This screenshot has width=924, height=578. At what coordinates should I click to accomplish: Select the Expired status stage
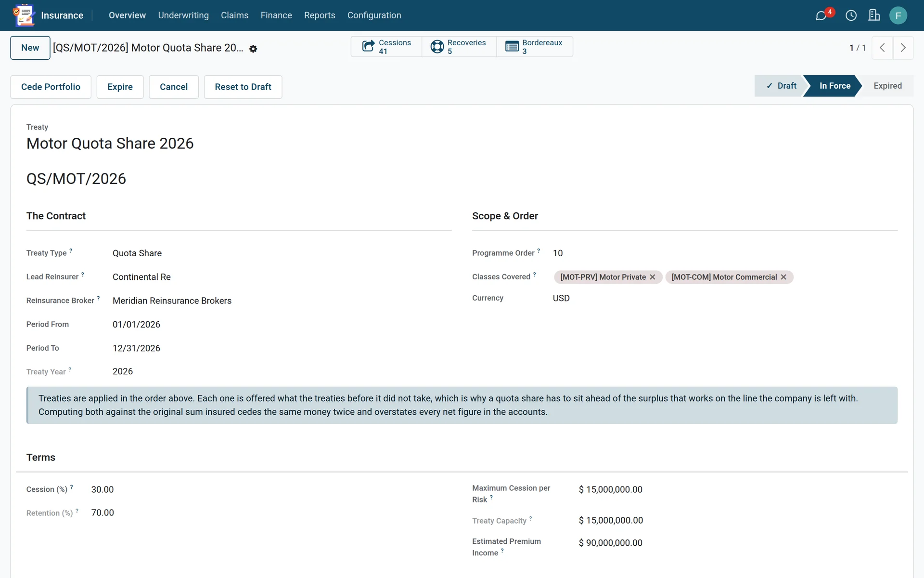point(887,86)
